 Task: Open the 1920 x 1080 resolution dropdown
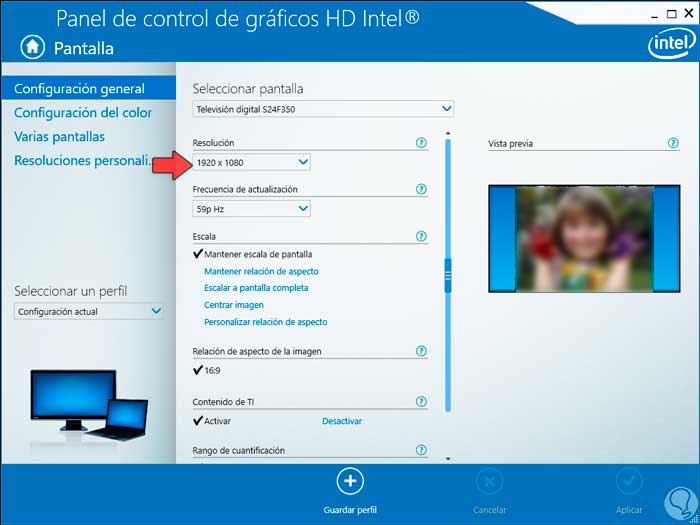click(x=251, y=162)
